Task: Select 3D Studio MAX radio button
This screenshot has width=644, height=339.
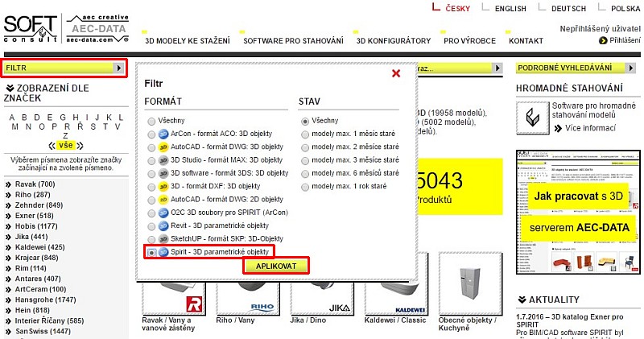Action: (x=151, y=161)
